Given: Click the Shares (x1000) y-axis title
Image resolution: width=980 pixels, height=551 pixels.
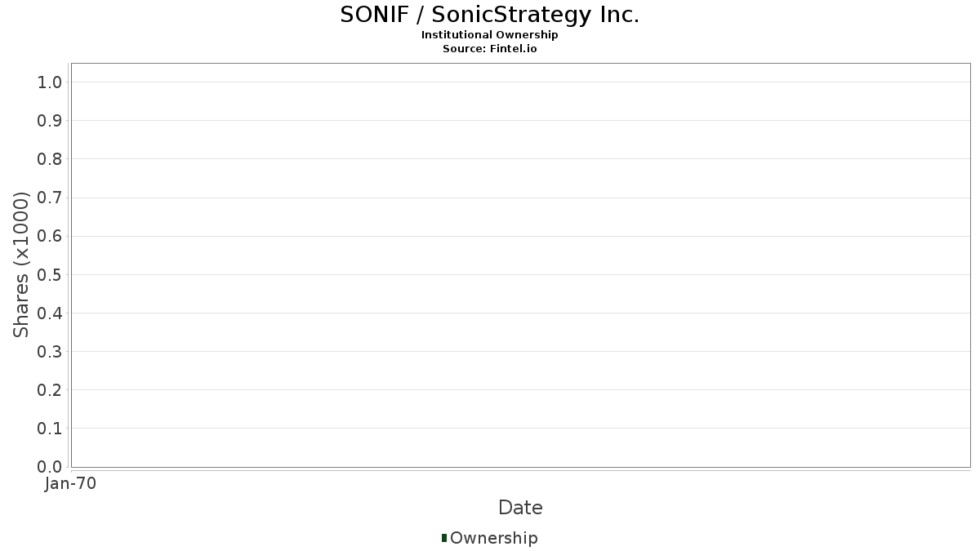Looking at the screenshot, I should [21, 264].
